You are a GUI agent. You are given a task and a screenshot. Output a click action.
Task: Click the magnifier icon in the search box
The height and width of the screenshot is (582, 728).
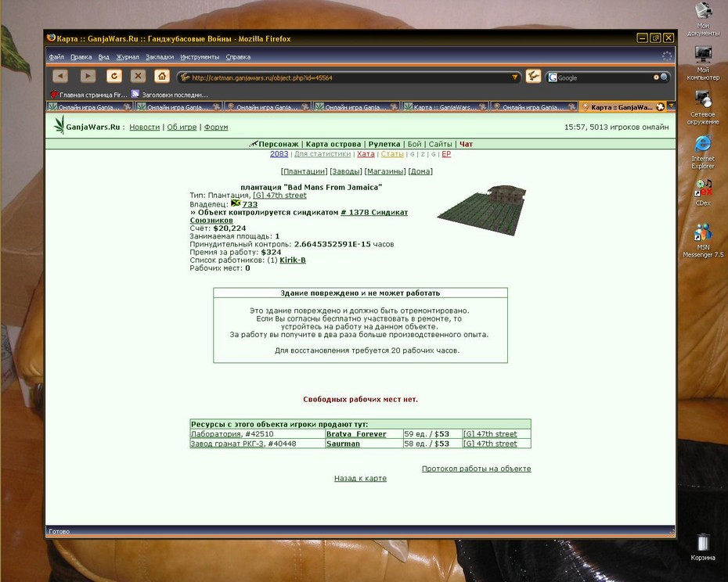[x=665, y=77]
